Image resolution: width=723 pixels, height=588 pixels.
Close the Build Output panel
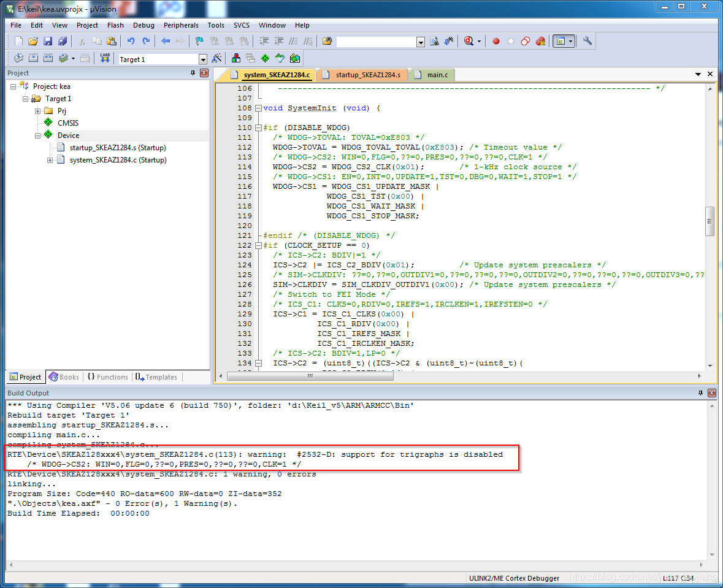tap(712, 393)
